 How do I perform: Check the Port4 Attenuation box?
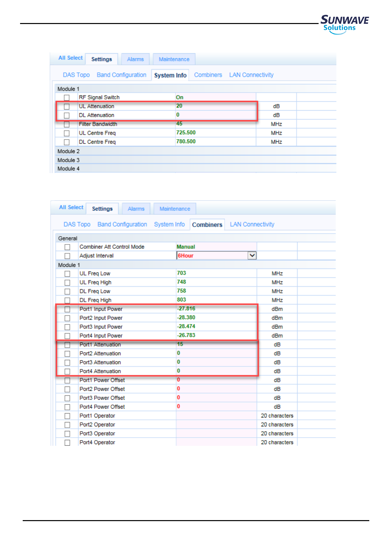(x=67, y=371)
